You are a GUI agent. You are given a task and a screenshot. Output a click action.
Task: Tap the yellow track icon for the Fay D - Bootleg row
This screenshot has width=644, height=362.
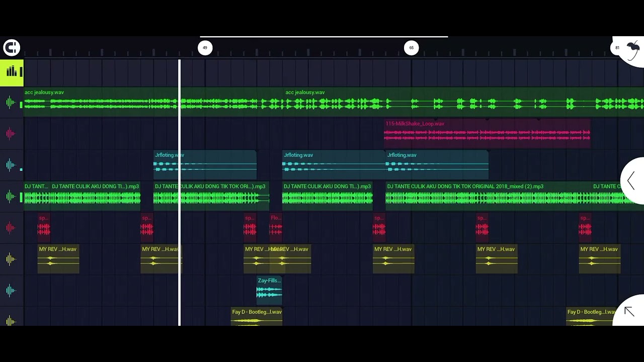pyautogui.click(x=11, y=320)
